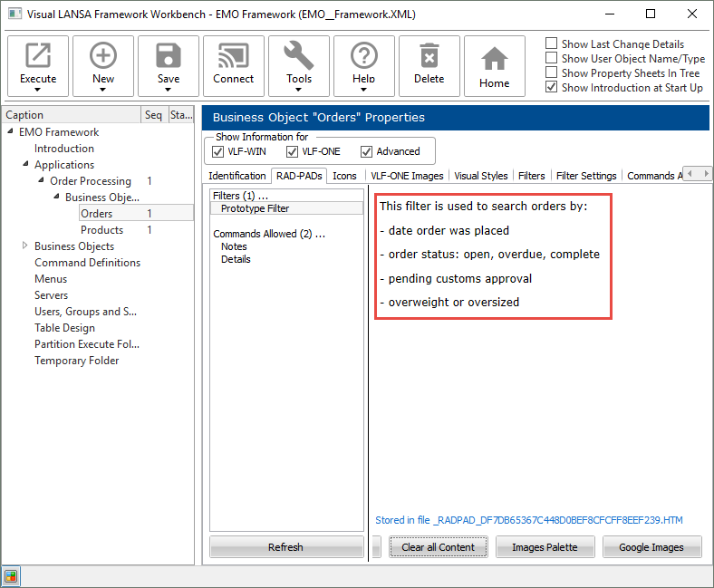The height and width of the screenshot is (588, 714).
Task: Open the Images Palette button
Action: tap(545, 547)
